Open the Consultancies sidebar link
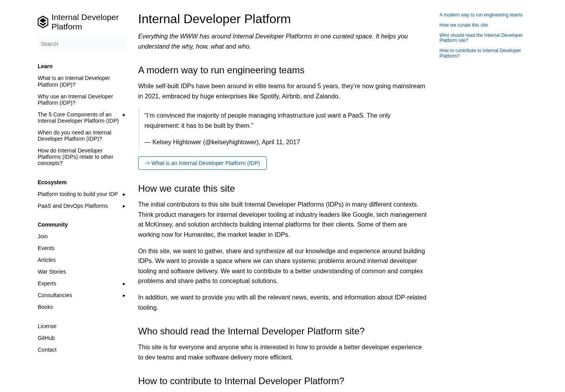 pos(55,295)
